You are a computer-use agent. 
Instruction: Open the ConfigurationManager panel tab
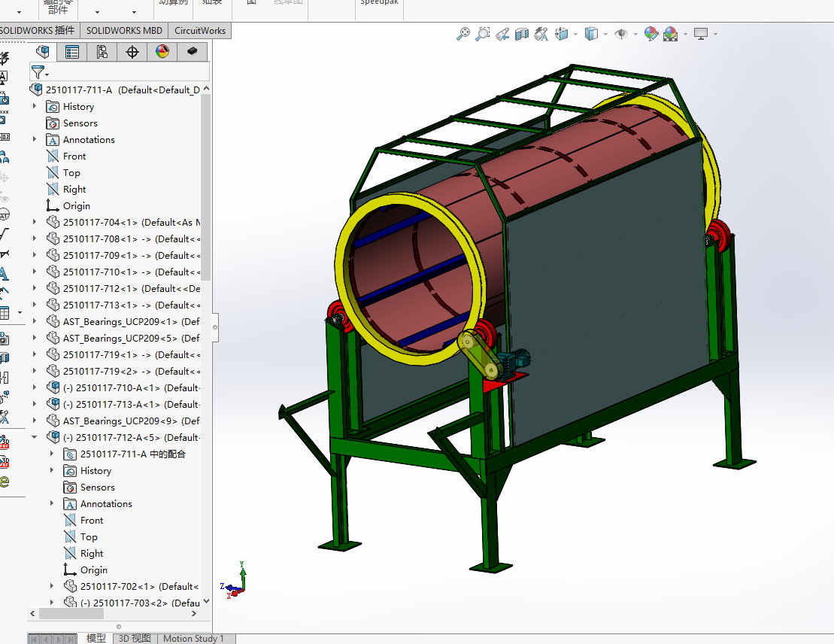tap(102, 52)
